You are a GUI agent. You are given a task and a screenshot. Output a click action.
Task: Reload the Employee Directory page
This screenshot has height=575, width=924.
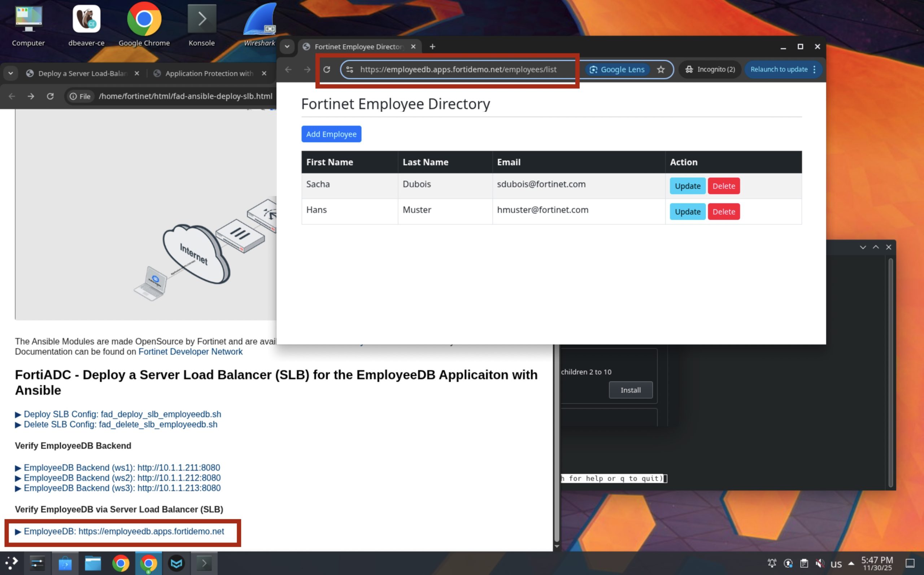[327, 70]
